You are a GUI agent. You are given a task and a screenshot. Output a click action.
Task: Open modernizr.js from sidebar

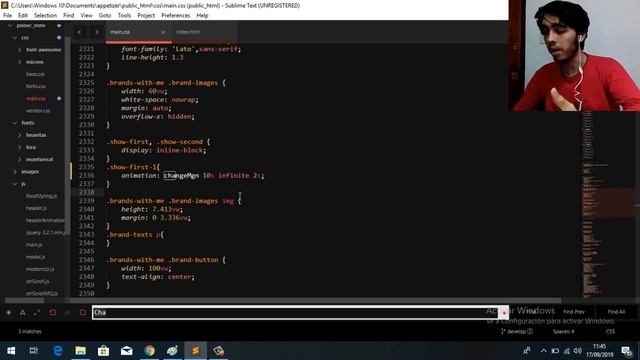40,269
